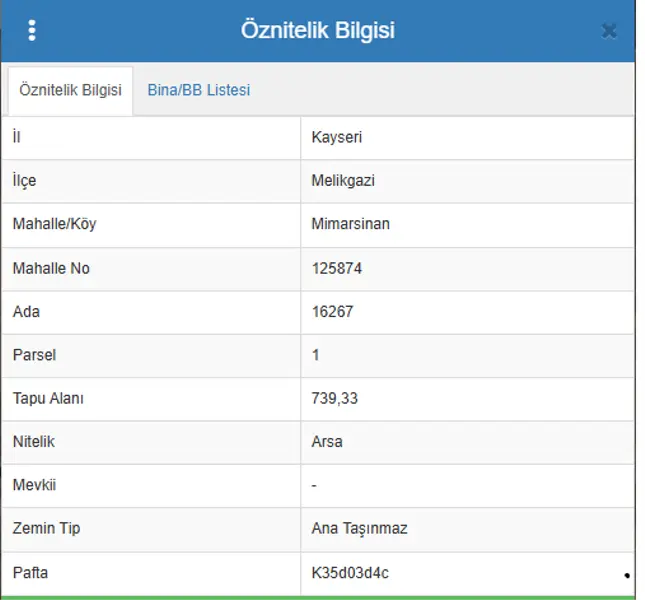Image resolution: width=645 pixels, height=600 pixels.
Task: Click the Tapu Alanı label
Action: (48, 398)
